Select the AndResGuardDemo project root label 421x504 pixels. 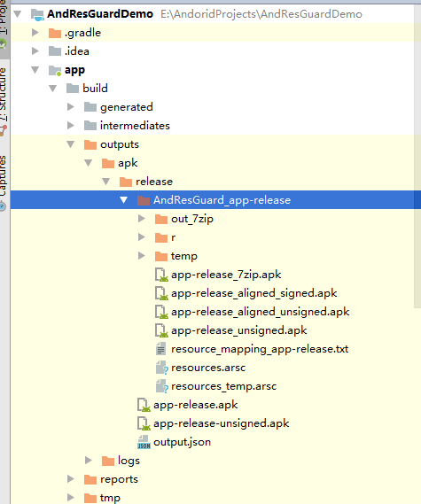pos(100,14)
